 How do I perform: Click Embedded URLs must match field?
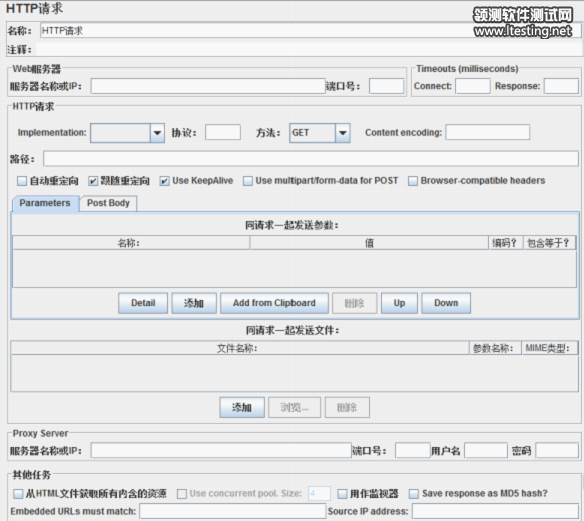point(232,511)
